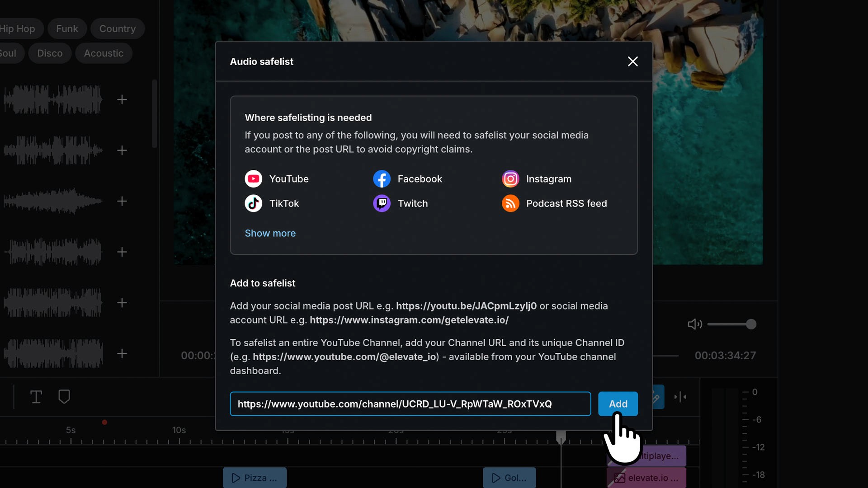
Task: Click the Instagram platform icon
Action: point(510,179)
